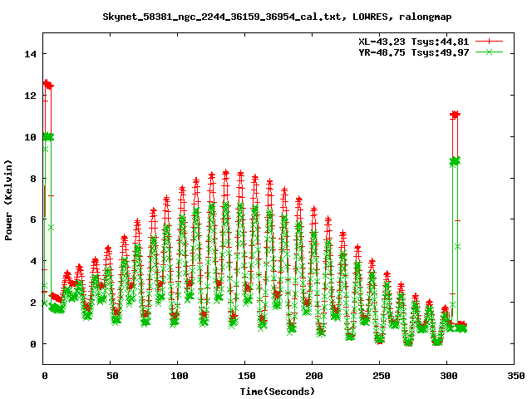Click x-axis tick label 50
The height and width of the screenshot is (399, 532).
(x=112, y=376)
